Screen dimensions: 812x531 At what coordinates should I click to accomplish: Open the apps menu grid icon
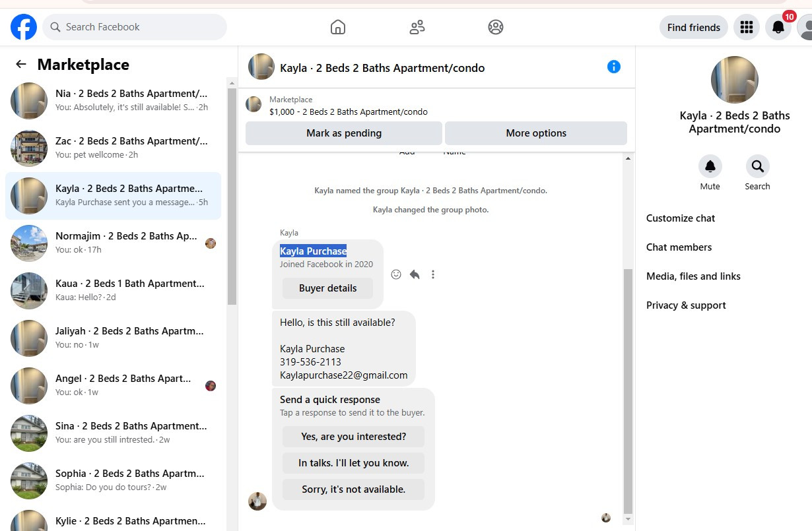[747, 27]
